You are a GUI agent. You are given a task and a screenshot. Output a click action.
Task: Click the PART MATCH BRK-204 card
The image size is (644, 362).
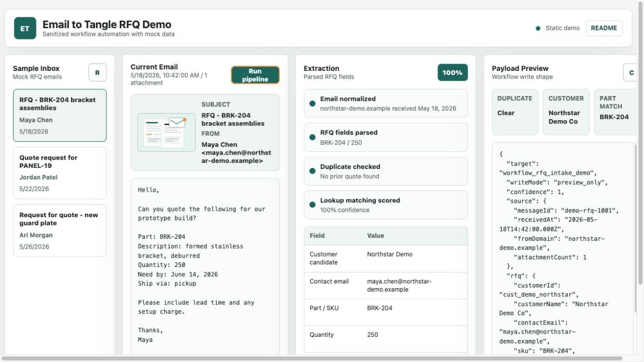point(615,112)
